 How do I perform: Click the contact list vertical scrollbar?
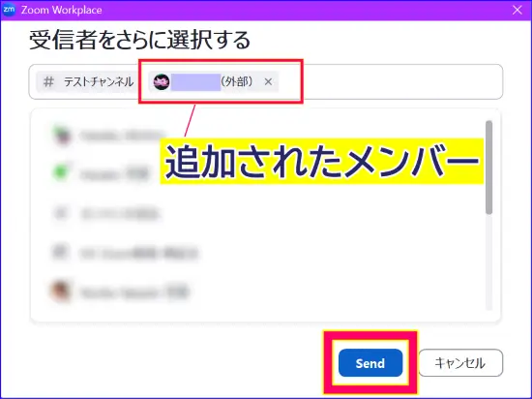488,168
